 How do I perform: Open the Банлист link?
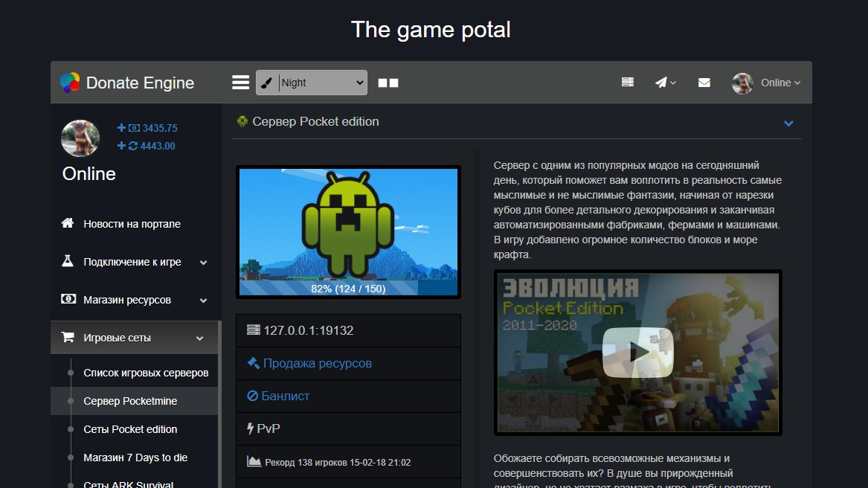[x=285, y=396]
